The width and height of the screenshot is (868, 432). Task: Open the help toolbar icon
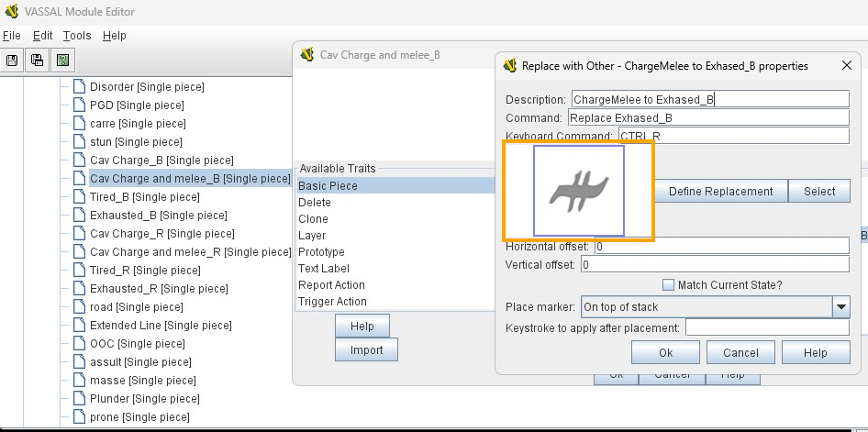click(62, 61)
